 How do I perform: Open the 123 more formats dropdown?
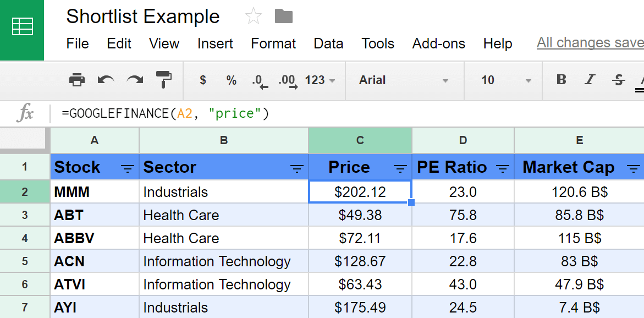click(320, 80)
